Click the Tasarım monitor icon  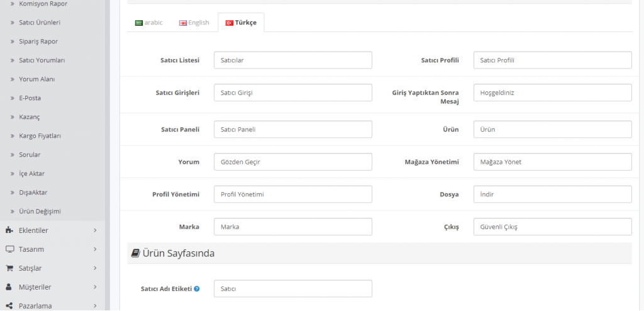[x=9, y=249]
